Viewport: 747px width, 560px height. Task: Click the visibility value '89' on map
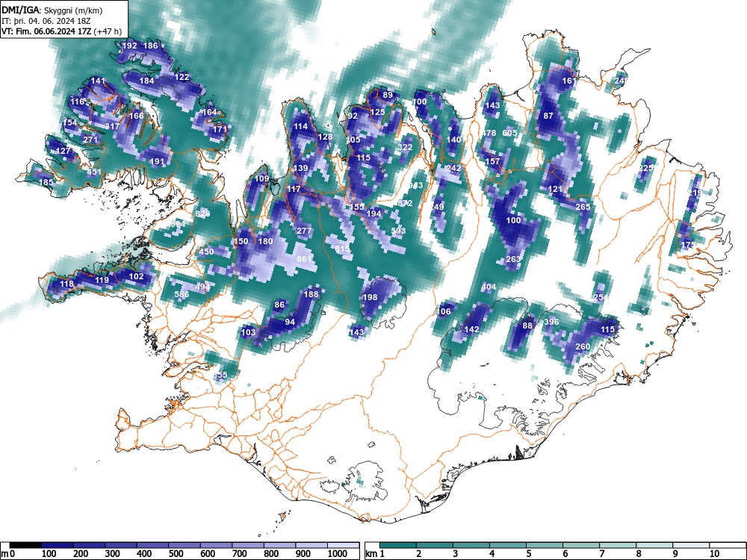pyautogui.click(x=388, y=95)
